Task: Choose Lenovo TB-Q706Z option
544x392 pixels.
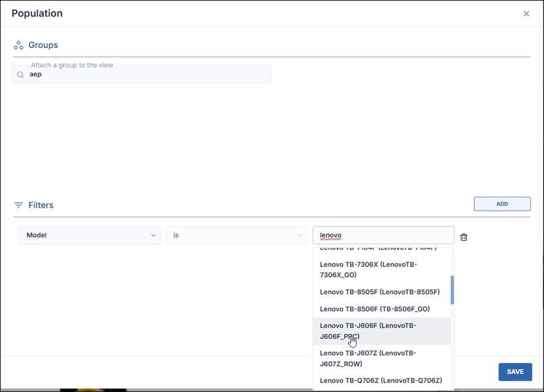Action: 381,381
